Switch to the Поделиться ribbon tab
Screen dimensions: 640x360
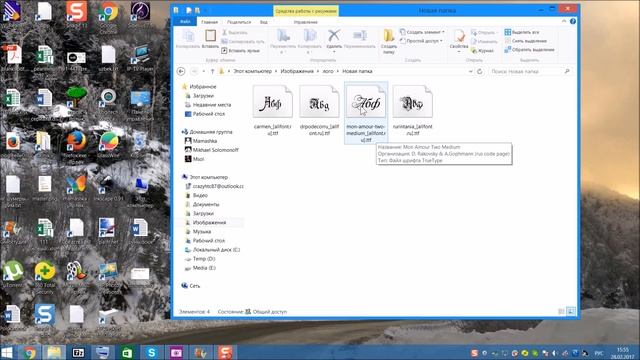pos(239,22)
